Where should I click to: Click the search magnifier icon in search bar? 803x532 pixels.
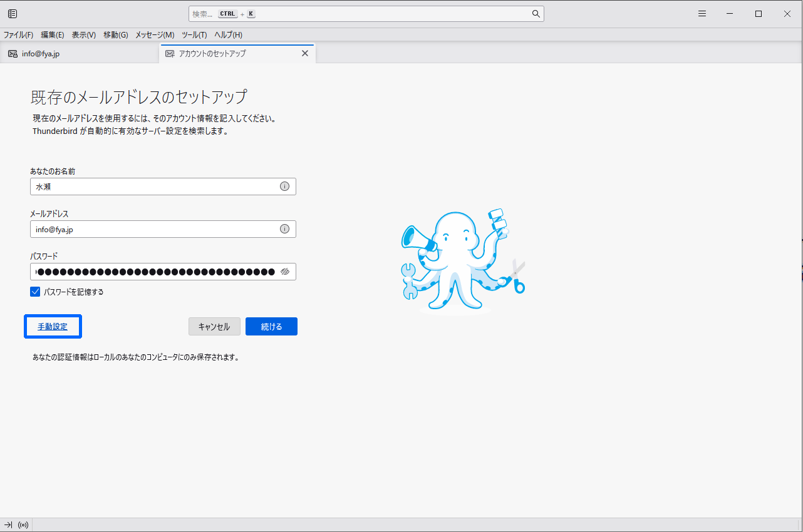tap(536, 14)
